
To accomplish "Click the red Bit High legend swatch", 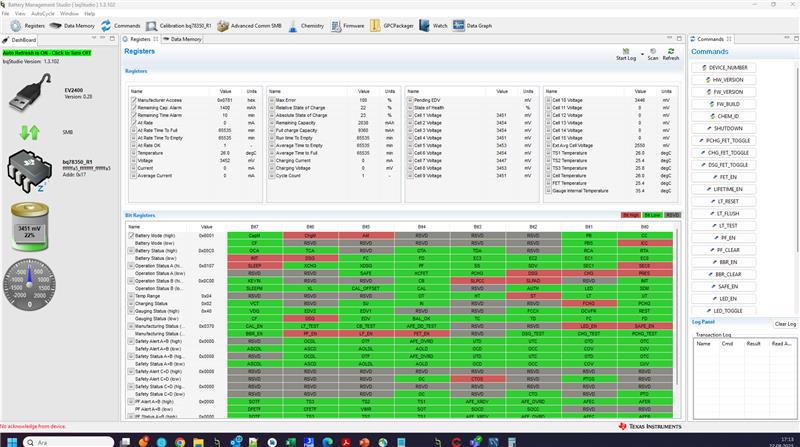I will click(x=631, y=215).
